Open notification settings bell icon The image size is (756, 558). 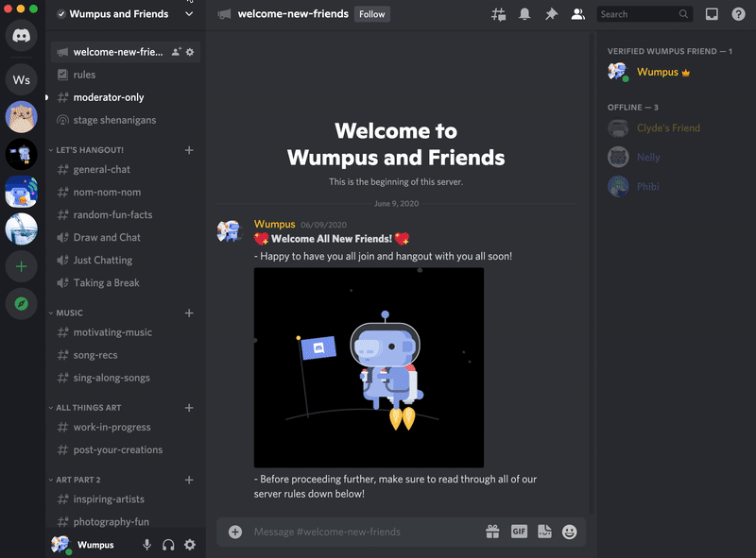pos(524,14)
